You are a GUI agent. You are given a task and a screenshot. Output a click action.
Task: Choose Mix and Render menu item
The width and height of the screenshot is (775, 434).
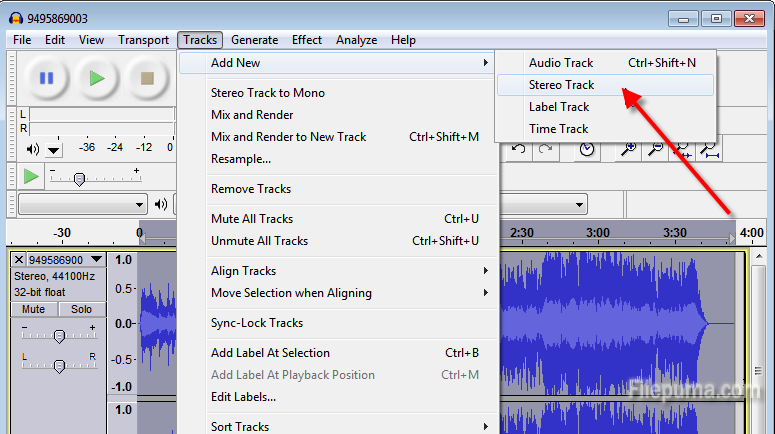(x=252, y=115)
